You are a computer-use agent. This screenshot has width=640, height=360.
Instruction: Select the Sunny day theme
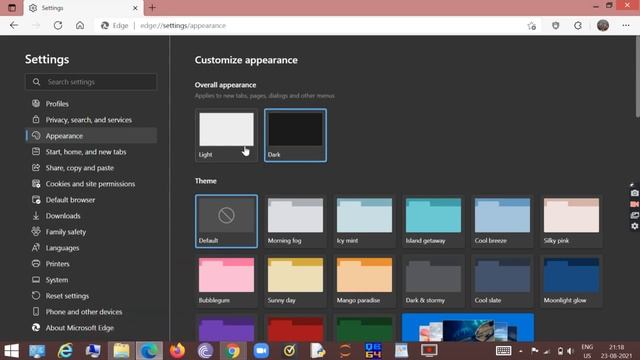[295, 281]
